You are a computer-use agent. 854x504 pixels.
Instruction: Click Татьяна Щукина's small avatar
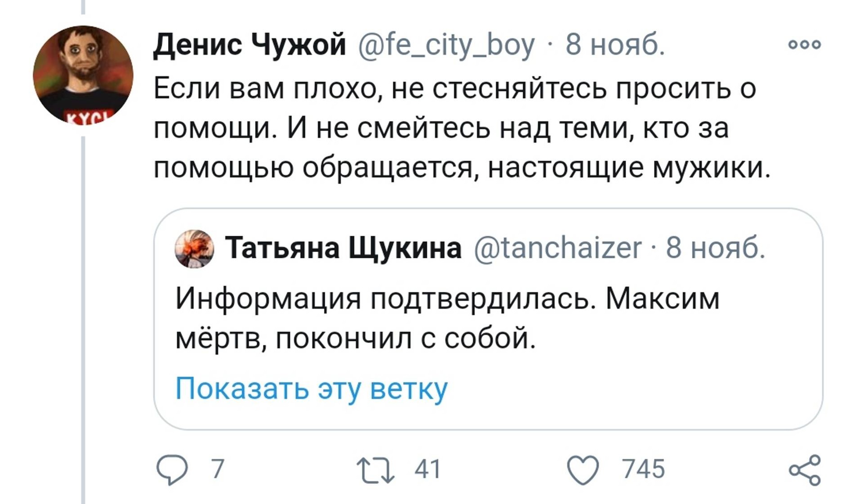[194, 248]
